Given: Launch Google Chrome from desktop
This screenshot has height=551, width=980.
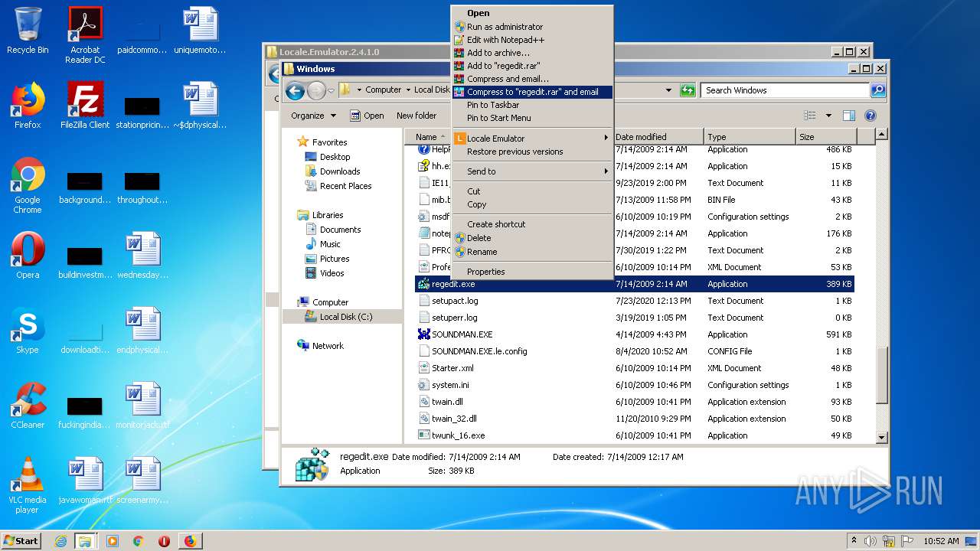Looking at the screenshot, I should coord(28,185).
